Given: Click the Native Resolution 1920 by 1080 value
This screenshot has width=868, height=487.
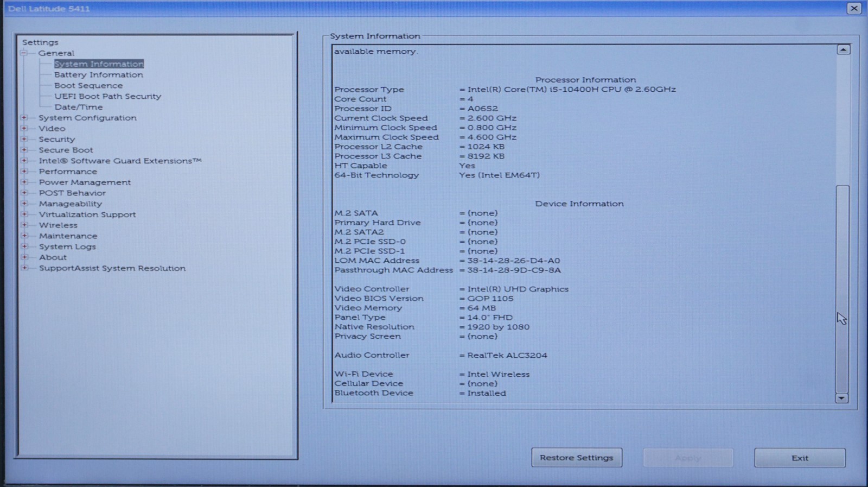Looking at the screenshot, I should pyautogui.click(x=499, y=327).
